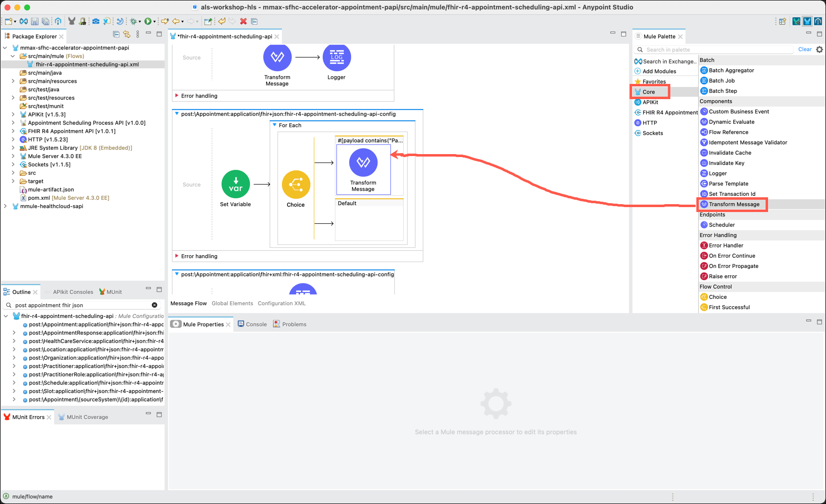Click the camera snapshot toolbar icon

point(96,21)
